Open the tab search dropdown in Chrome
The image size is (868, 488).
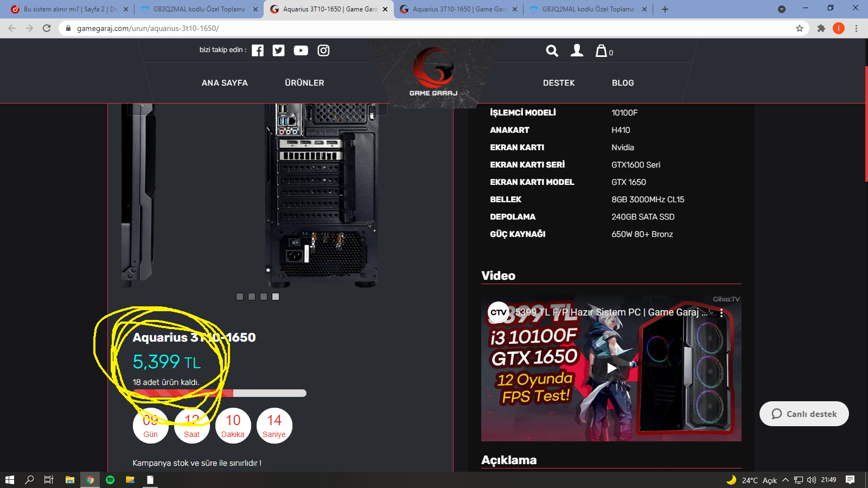click(782, 9)
